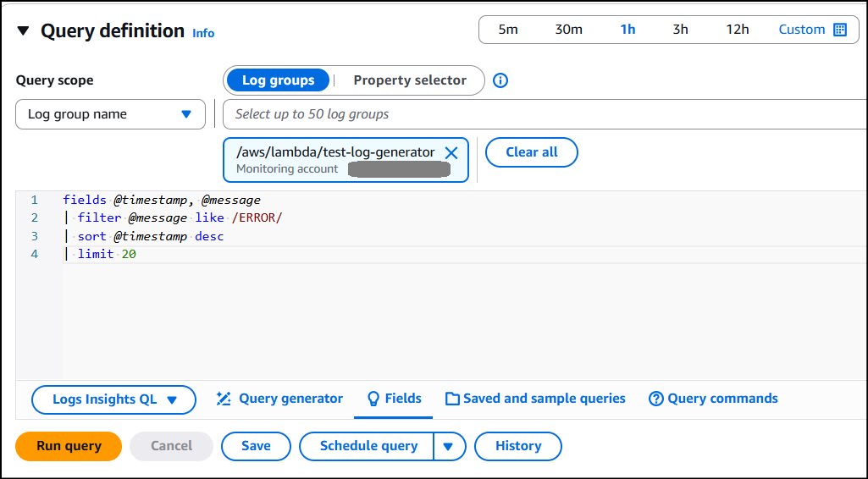The image size is (868, 479).
Task: Expand the Logs Insights QL language dropdown
Action: tap(113, 399)
